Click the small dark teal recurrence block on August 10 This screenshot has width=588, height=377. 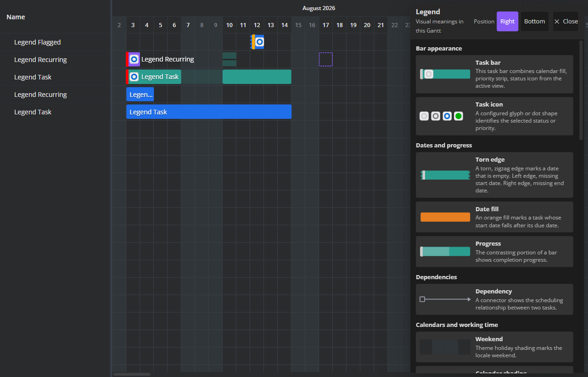click(230, 59)
